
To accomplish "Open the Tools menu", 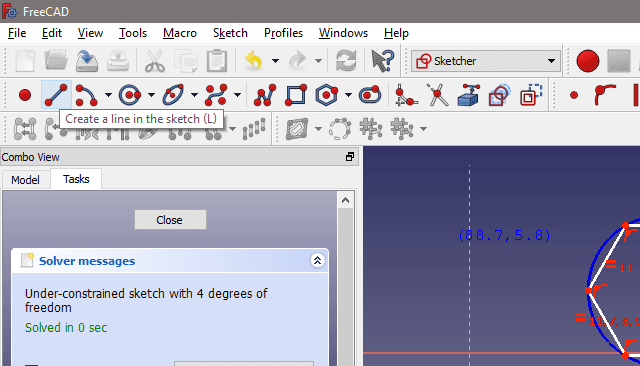I will coord(133,33).
